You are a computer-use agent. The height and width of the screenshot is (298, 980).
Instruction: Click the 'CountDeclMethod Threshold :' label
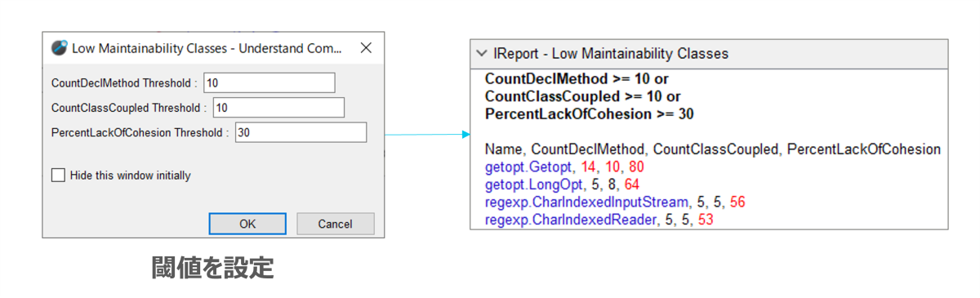click(124, 83)
